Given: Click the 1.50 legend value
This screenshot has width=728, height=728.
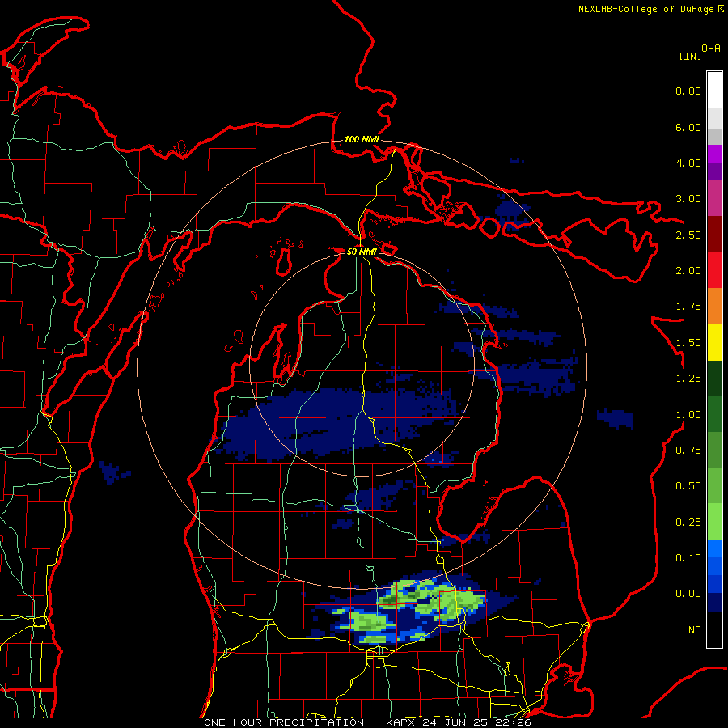Looking at the screenshot, I should (x=688, y=343).
